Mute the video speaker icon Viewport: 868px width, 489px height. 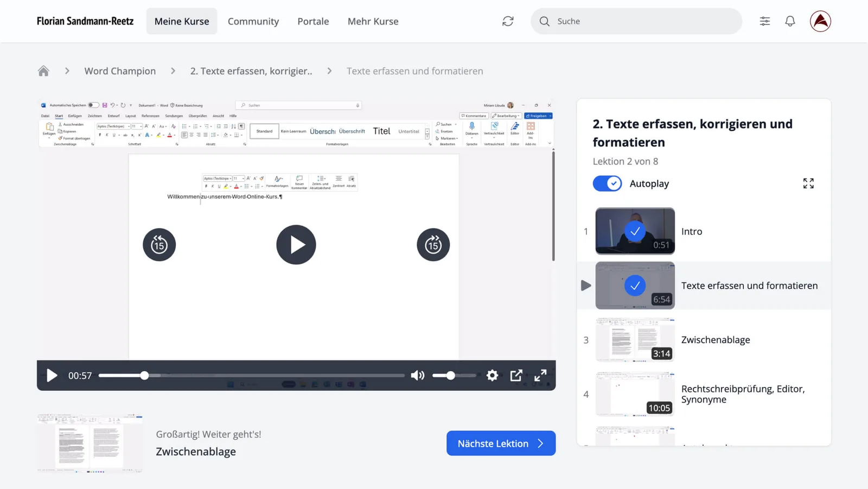pyautogui.click(x=417, y=376)
